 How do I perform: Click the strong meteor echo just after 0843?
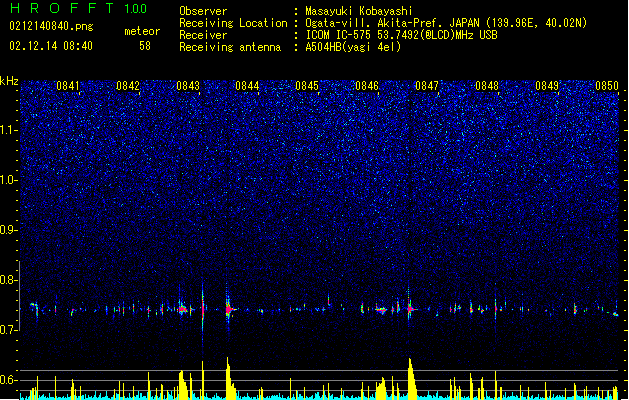pos(203,309)
